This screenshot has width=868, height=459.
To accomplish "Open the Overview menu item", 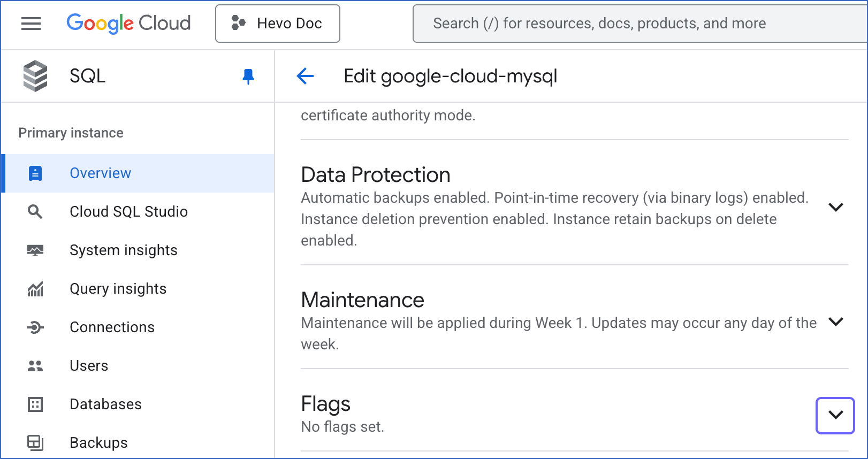I will tap(138, 173).
